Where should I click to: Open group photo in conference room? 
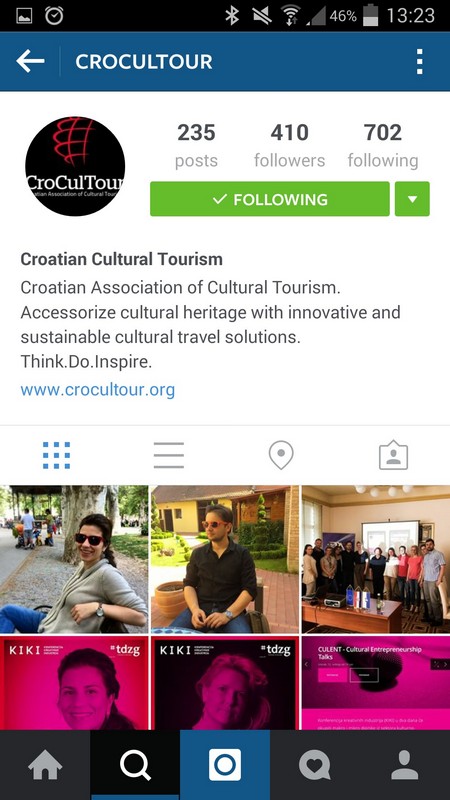tap(376, 559)
